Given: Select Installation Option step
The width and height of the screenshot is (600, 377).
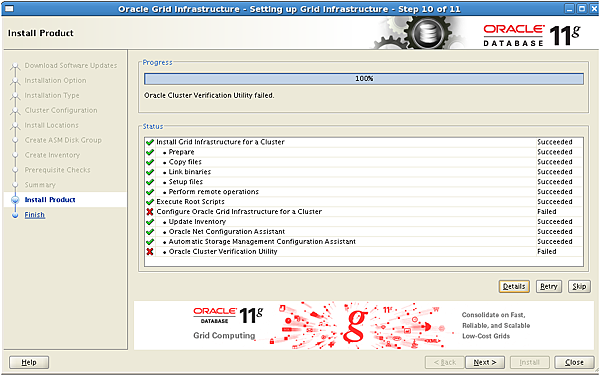Looking at the screenshot, I should [55, 80].
